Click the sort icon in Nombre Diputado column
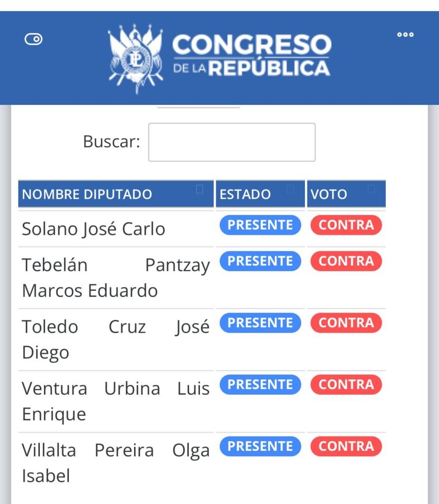439x504 pixels. tap(200, 189)
